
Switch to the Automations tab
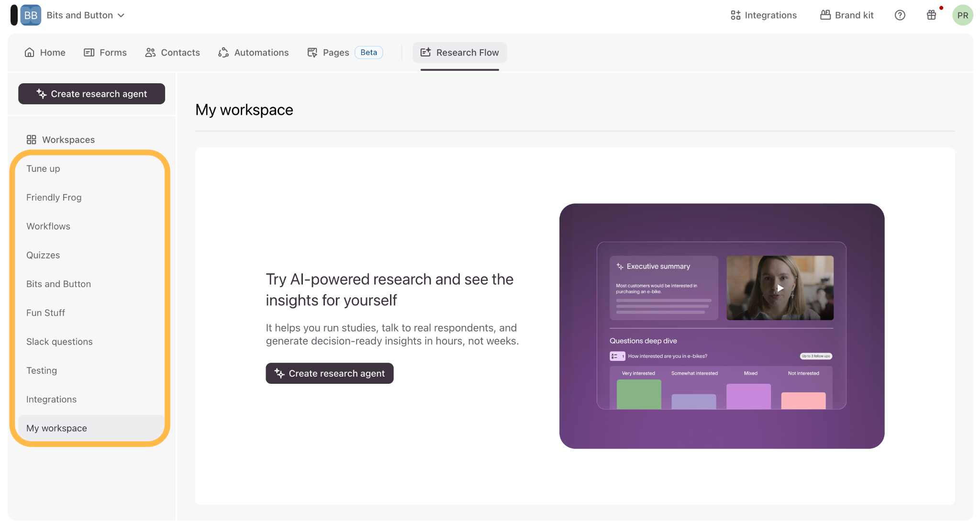tap(254, 53)
